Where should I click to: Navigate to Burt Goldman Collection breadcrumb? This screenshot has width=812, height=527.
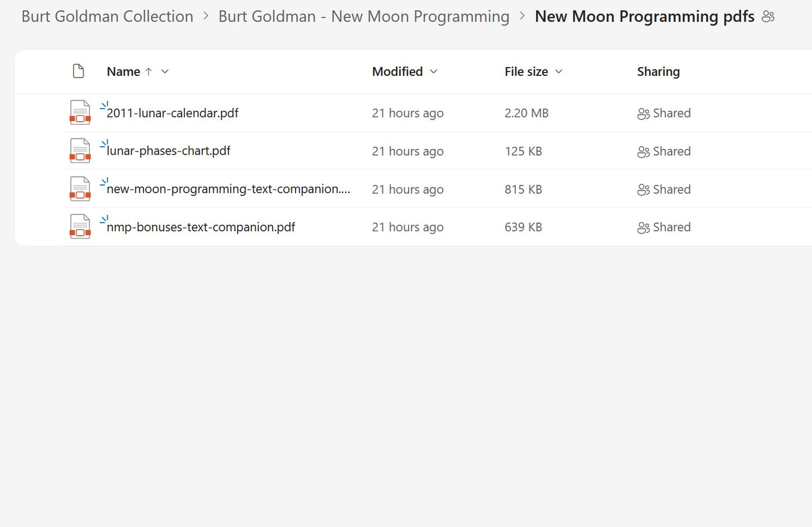click(x=107, y=17)
